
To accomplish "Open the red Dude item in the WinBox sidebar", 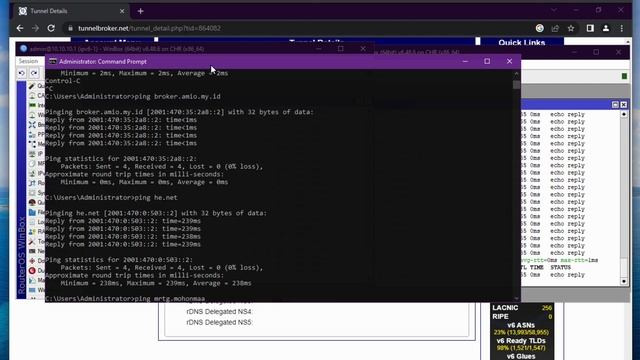I will pos(36,271).
